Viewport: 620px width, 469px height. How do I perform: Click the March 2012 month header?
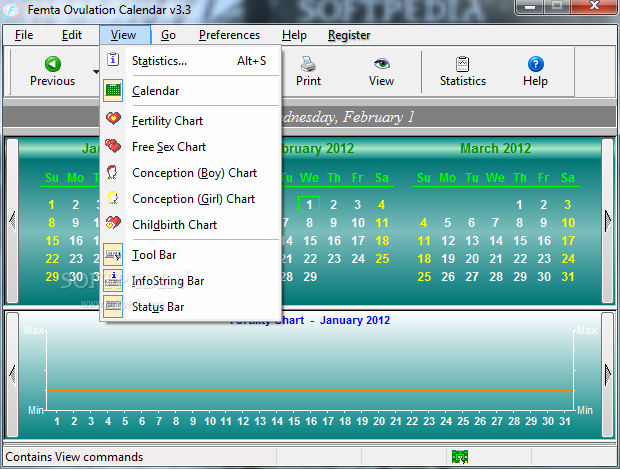(495, 148)
